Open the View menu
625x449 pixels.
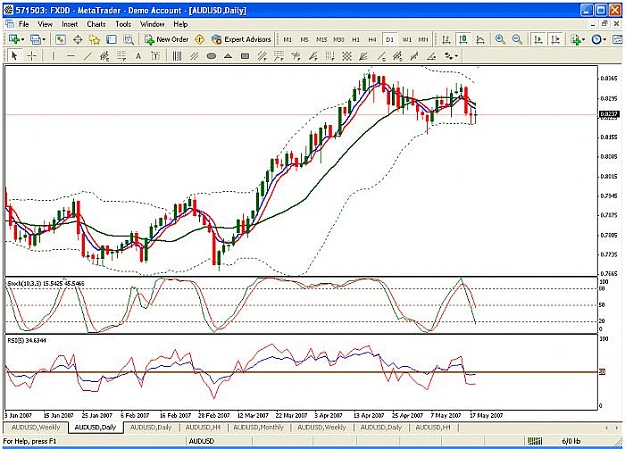(x=45, y=24)
